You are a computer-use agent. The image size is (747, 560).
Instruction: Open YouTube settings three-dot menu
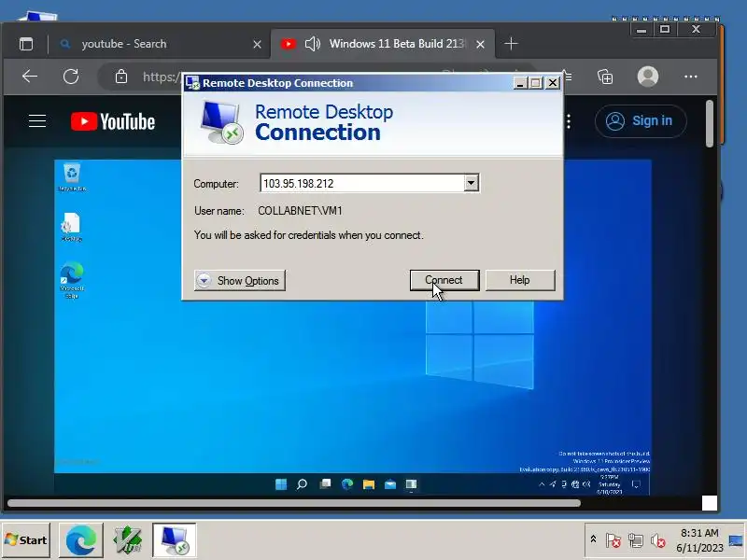click(569, 121)
